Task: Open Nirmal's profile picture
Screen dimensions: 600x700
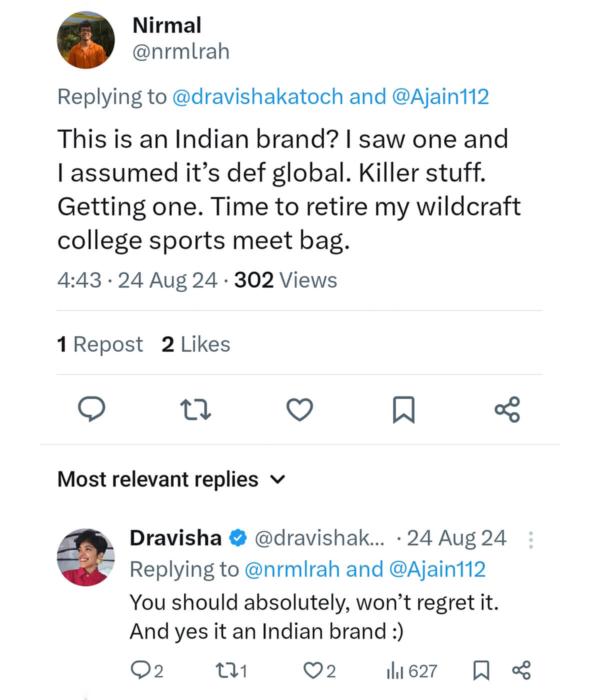Action: coord(86,40)
